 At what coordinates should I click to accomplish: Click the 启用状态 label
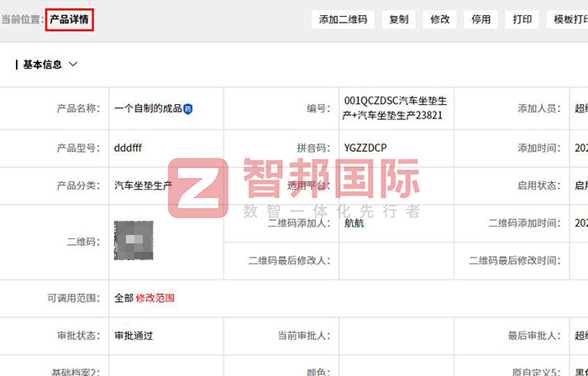(x=539, y=185)
